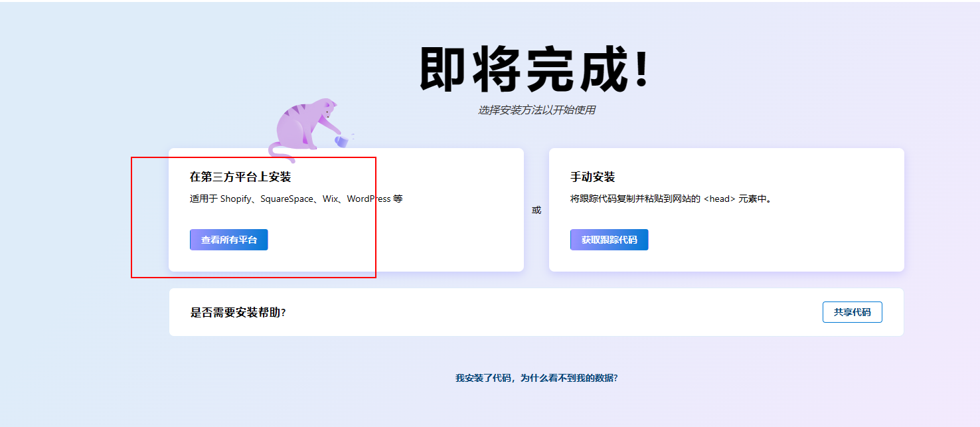Viewport: 980px width, 427px height.
Task: Click the 是否需要安装帮助? heading
Action: coord(238,313)
